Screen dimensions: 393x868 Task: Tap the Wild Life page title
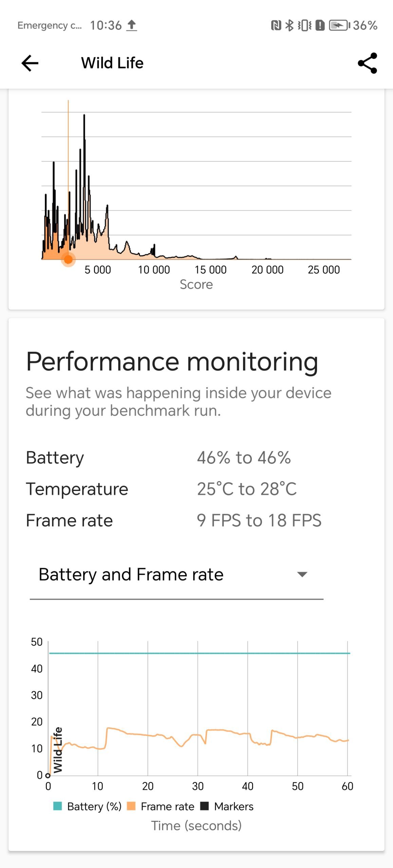click(112, 63)
